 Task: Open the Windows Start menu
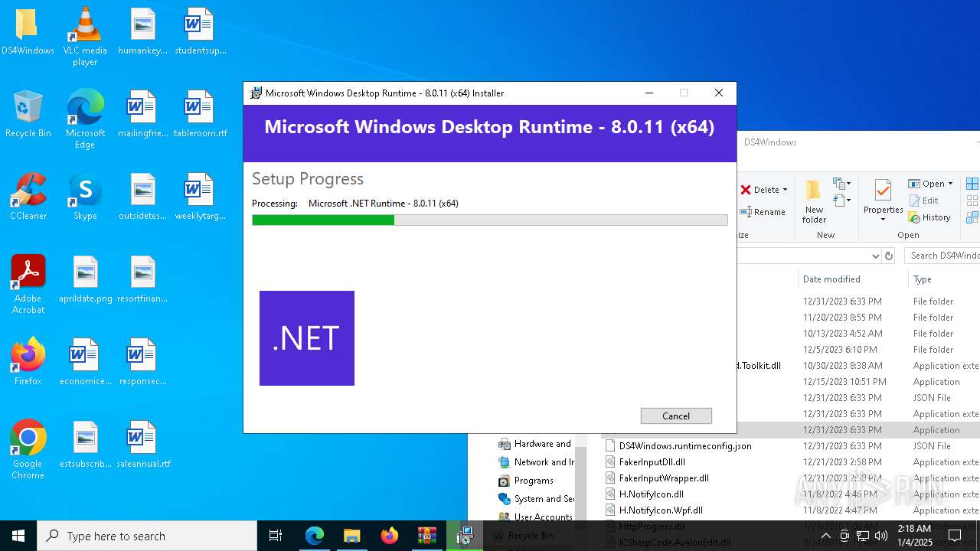point(18,536)
